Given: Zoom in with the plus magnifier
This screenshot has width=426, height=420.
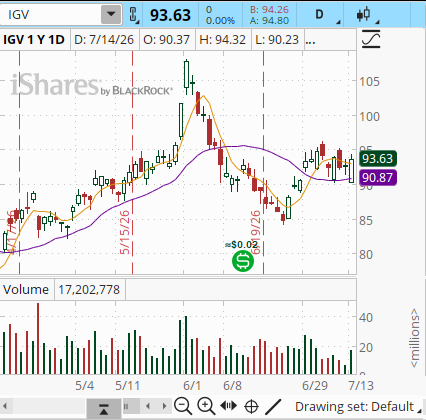Looking at the screenshot, I should point(206,406).
